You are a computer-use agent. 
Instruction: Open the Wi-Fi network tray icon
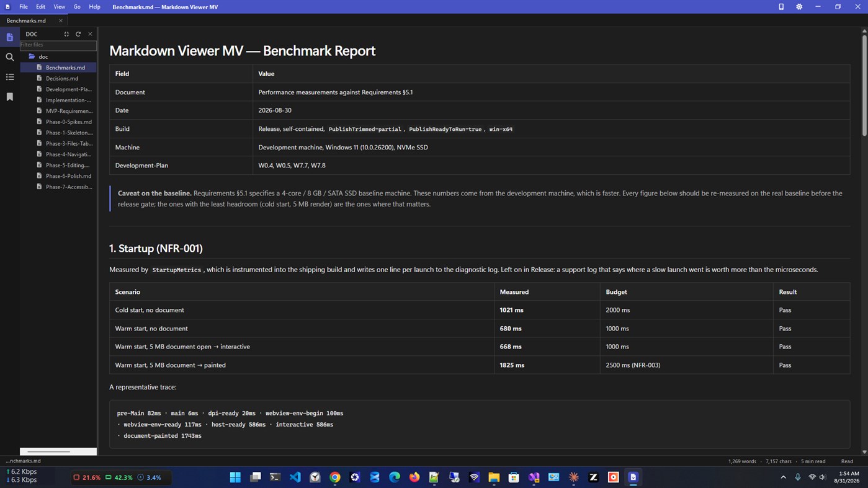coord(812,477)
